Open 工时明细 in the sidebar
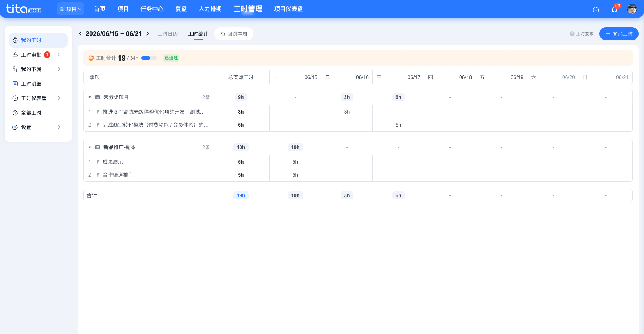This screenshot has height=334, width=644. point(38,84)
